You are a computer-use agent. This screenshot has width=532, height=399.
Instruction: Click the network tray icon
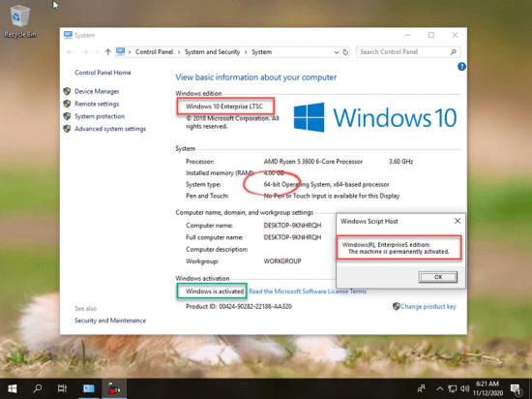453,388
